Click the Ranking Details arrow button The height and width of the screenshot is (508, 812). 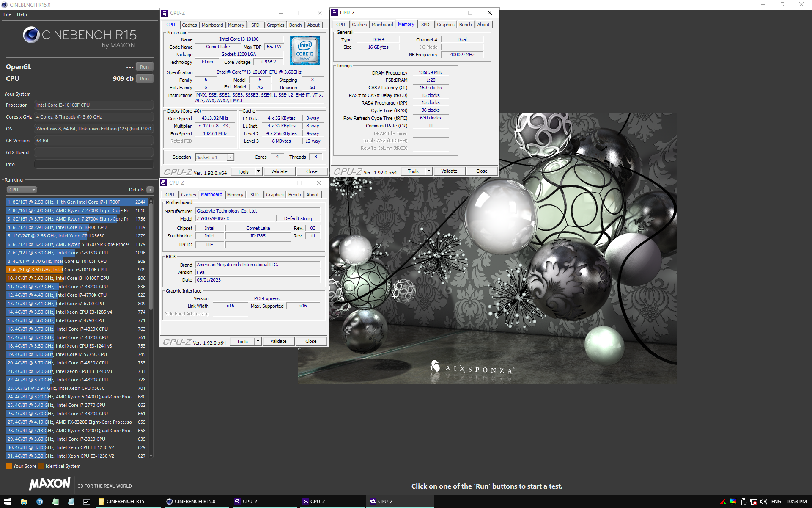150,190
